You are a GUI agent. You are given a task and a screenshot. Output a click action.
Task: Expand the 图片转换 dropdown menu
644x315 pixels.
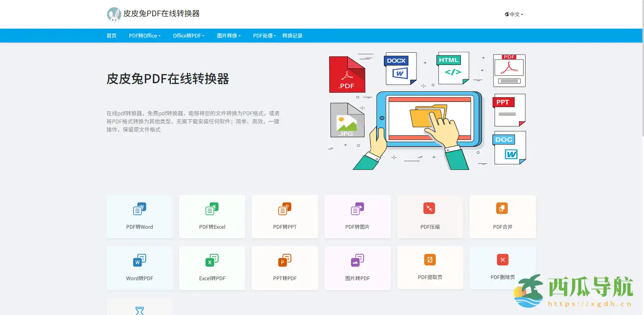229,36
